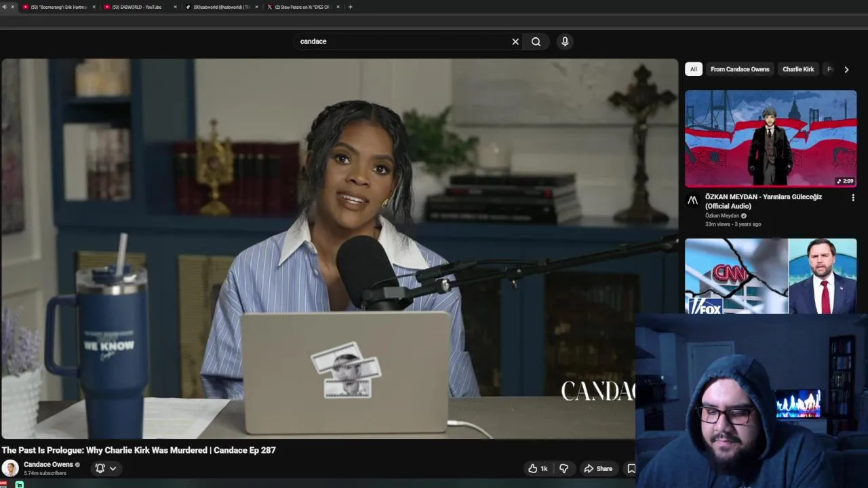Switch to eabworld TikTok browser tab

tap(220, 7)
